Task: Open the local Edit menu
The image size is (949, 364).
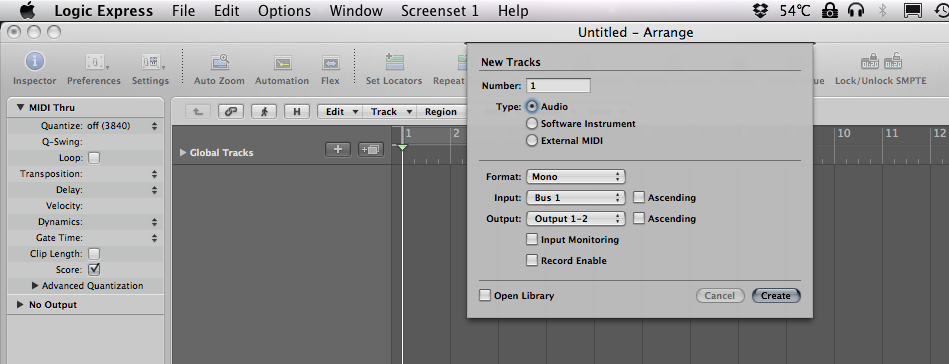Action: tap(339, 111)
